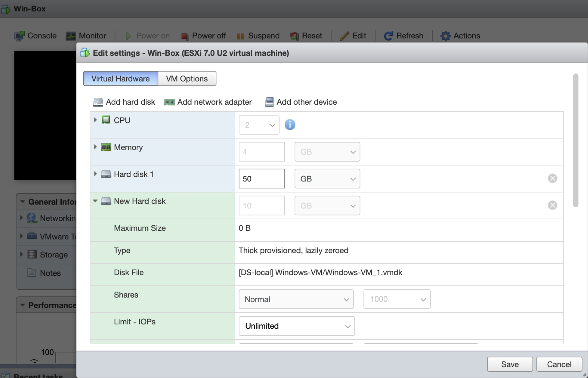Remove Hard disk 1
The height and width of the screenshot is (378, 588).
pos(552,178)
